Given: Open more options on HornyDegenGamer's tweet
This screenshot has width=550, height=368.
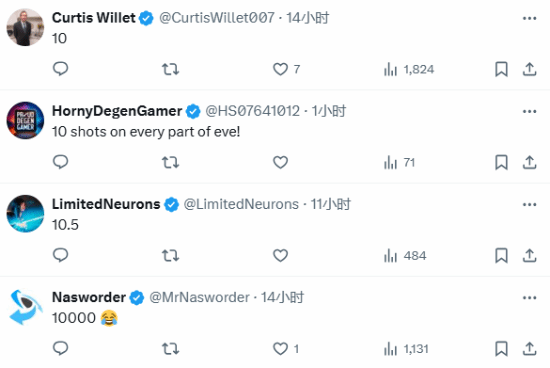Looking at the screenshot, I should coord(529,112).
